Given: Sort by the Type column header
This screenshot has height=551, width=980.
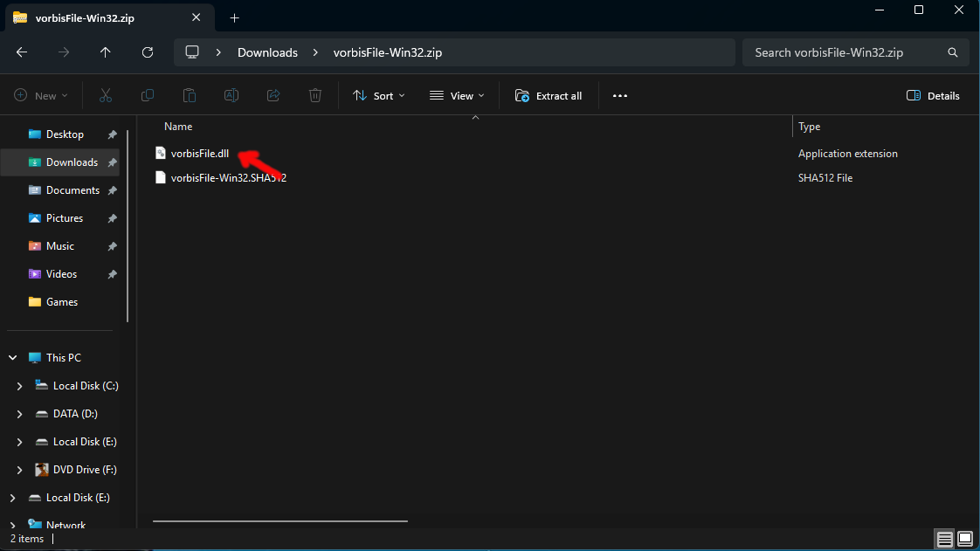Looking at the screenshot, I should tap(810, 127).
